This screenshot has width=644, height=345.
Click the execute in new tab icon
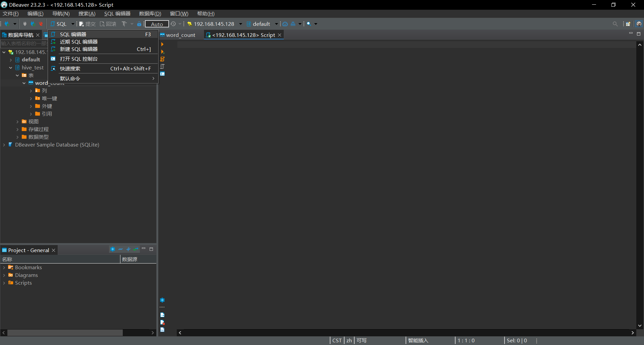click(162, 52)
